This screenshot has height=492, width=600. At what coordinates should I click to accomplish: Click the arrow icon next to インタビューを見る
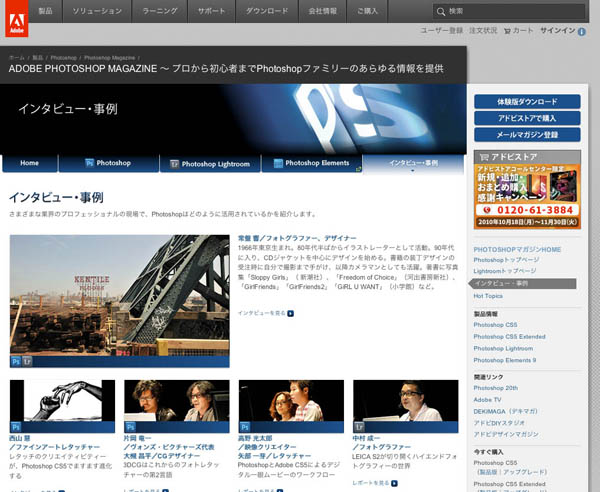[x=291, y=313]
